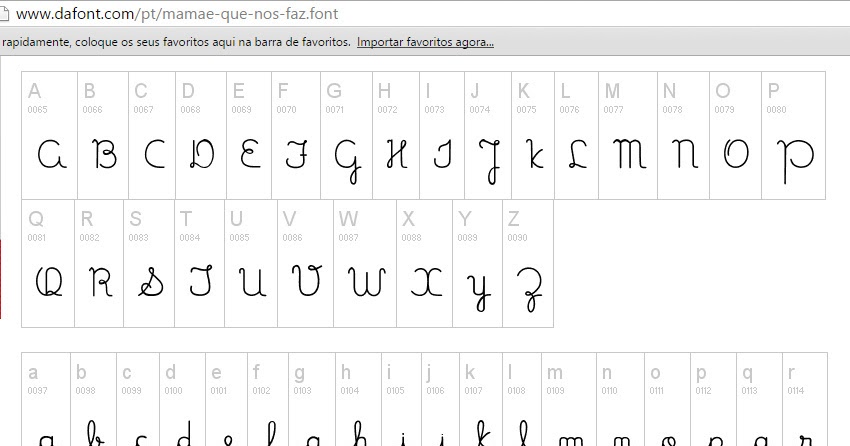Select the uppercase L glyph cell 0076
Screen dimensions: 850x446
point(577,135)
